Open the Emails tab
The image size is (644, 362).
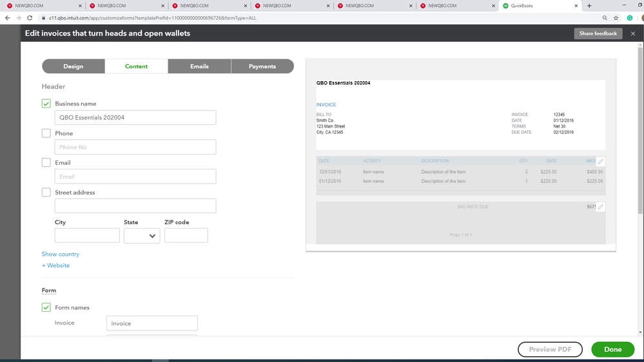[199, 66]
